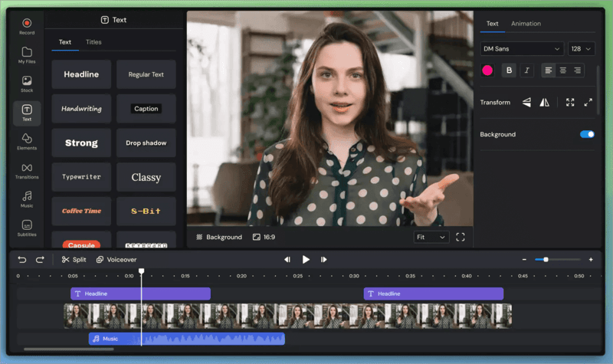613x364 pixels.
Task: Undo the last action
Action: click(x=22, y=260)
